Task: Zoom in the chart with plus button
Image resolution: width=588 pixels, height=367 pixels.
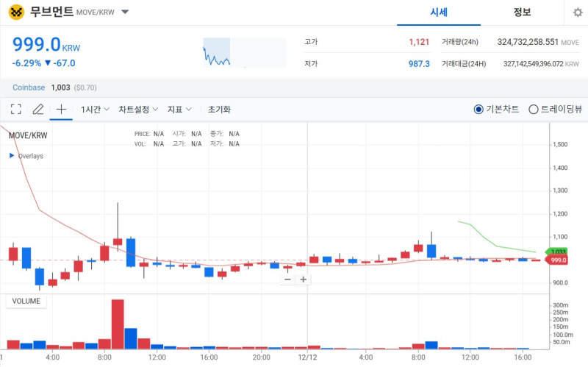Action: 303,279
